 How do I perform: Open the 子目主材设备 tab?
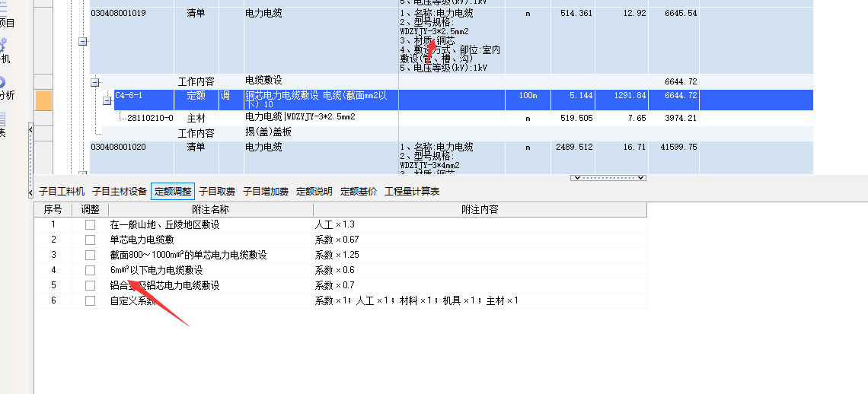pos(120,192)
